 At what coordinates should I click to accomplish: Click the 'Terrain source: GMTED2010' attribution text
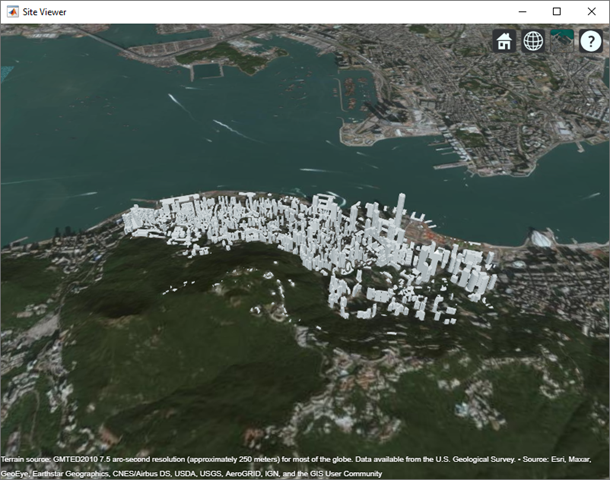[x=49, y=459]
